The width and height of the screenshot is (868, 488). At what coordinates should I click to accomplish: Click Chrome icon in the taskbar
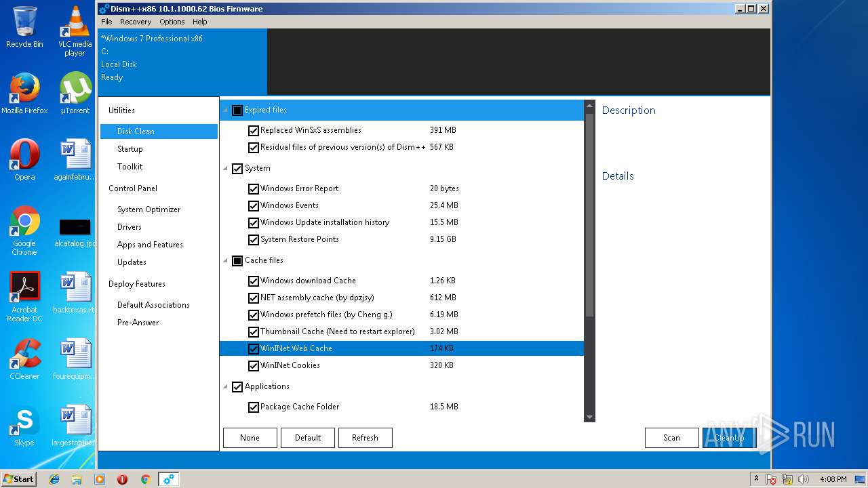coord(145,479)
